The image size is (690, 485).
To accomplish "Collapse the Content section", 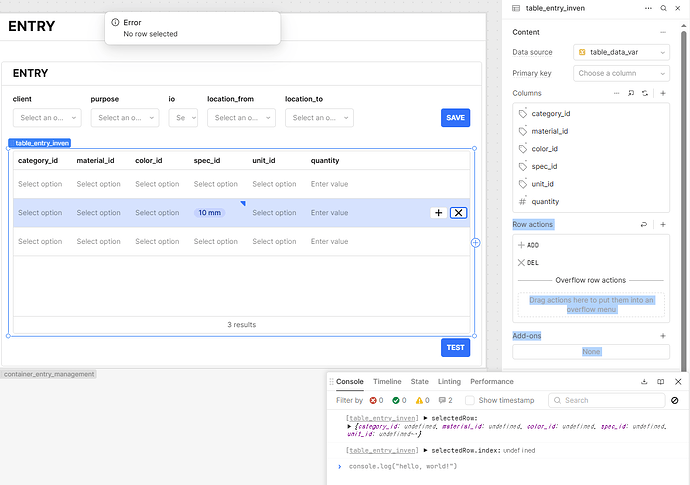I will [x=663, y=32].
